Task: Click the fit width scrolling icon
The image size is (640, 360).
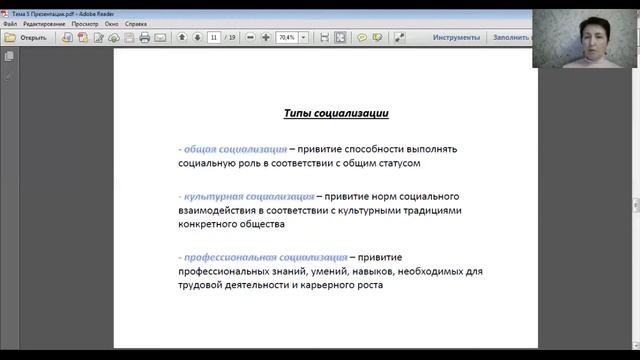Action: point(324,38)
